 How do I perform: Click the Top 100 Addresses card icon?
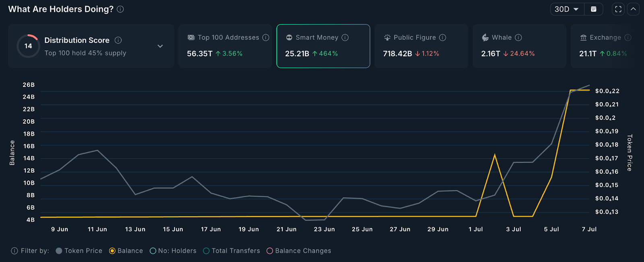(191, 37)
